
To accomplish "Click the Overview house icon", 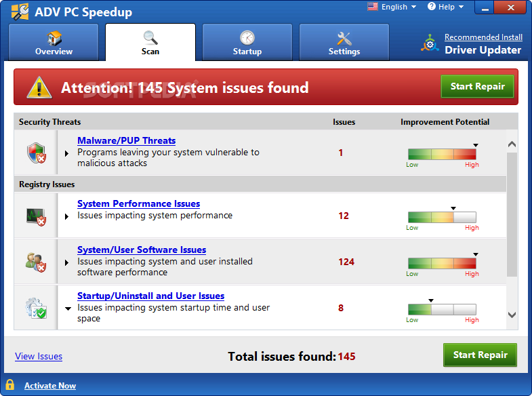I will pyautogui.click(x=54, y=38).
